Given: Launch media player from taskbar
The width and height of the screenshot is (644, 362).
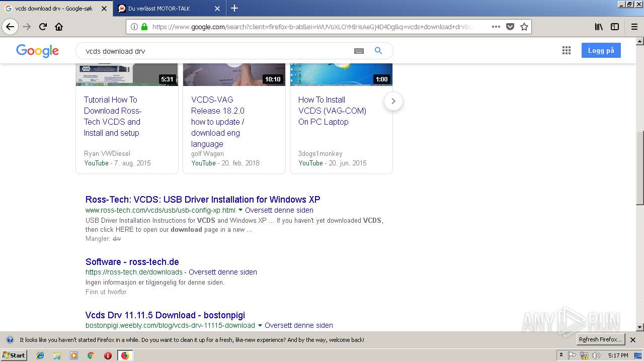Looking at the screenshot, I should coord(74,355).
